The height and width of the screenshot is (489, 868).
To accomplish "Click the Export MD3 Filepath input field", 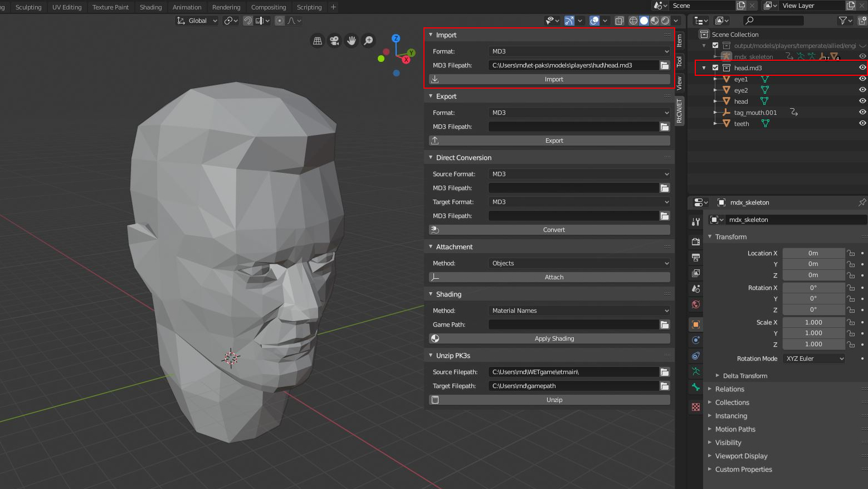I will pos(574,127).
